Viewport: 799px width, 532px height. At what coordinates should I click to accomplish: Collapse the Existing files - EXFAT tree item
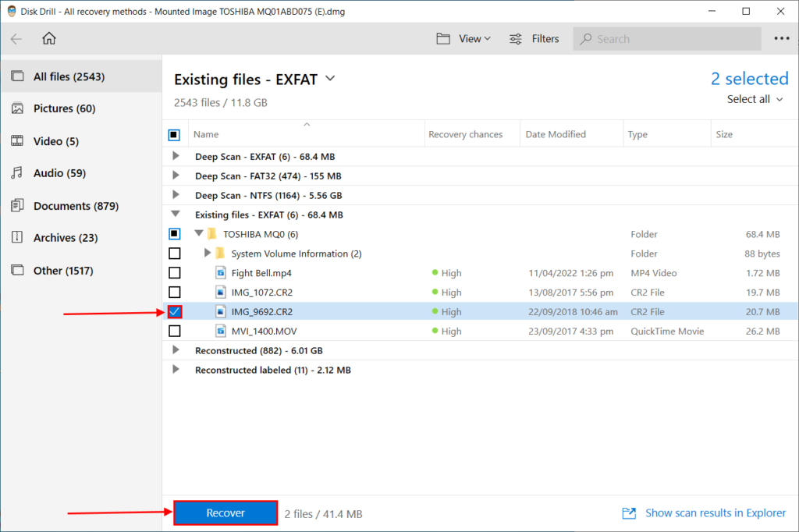tap(175, 215)
